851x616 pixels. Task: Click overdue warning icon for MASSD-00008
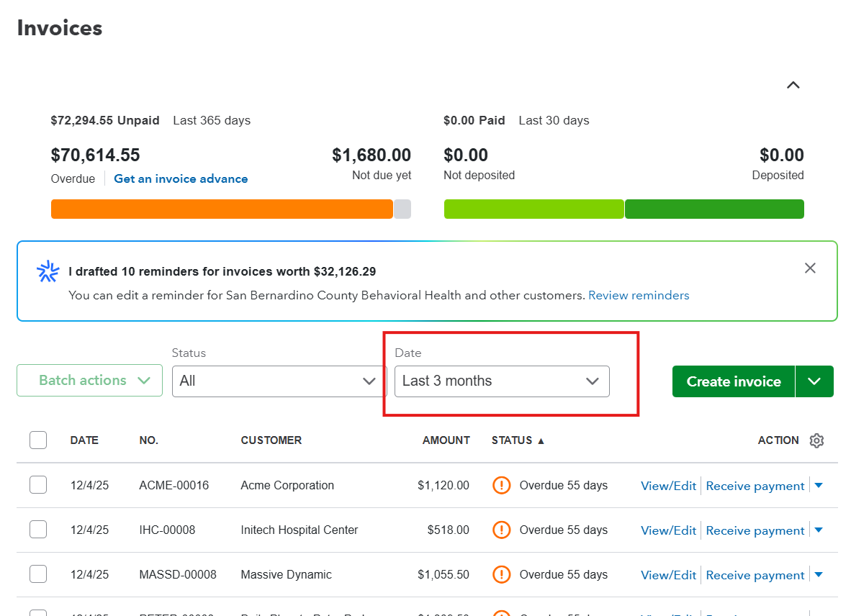tap(501, 574)
